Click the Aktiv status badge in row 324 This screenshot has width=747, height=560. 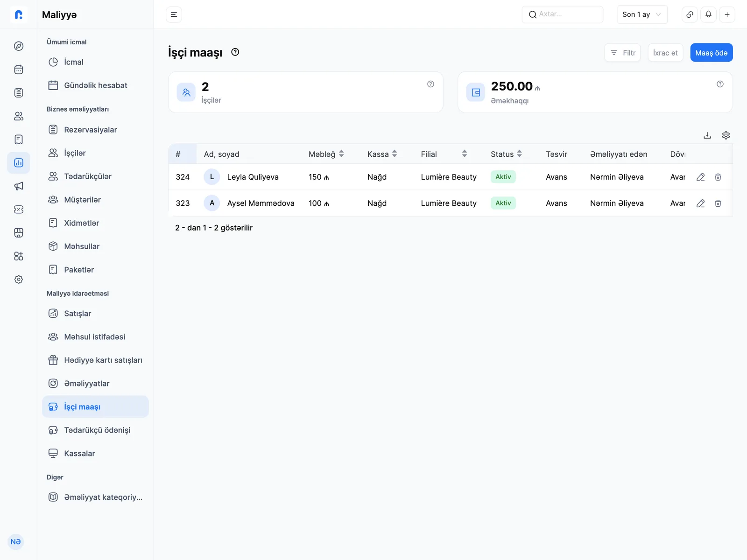pyautogui.click(x=503, y=177)
